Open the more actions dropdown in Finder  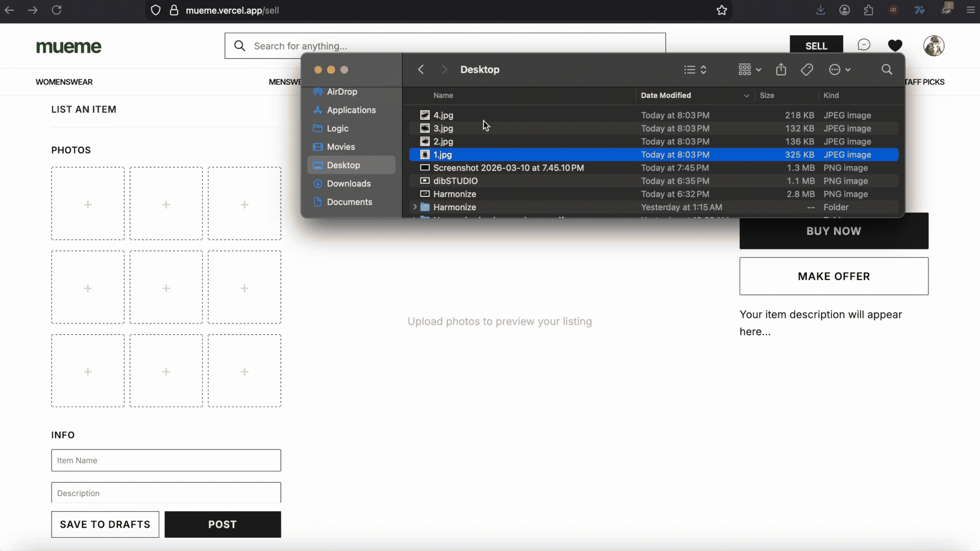[x=839, y=69]
